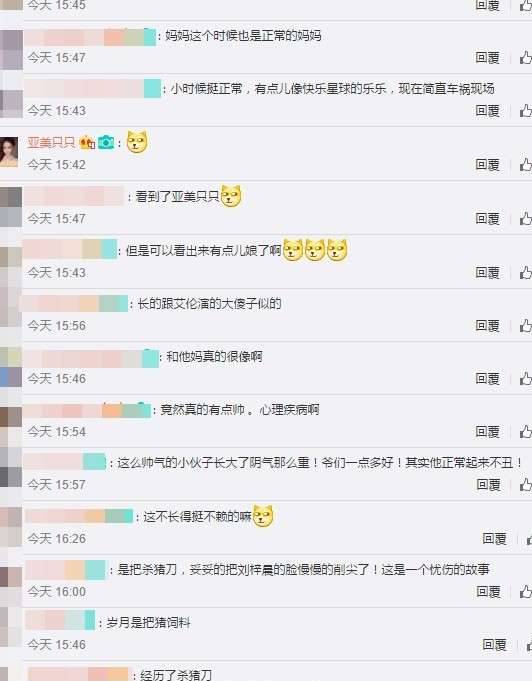532x681 pixels.
Task: Like the comment 妈妈这个时候也是正常的妈妈
Action: [x=526, y=58]
